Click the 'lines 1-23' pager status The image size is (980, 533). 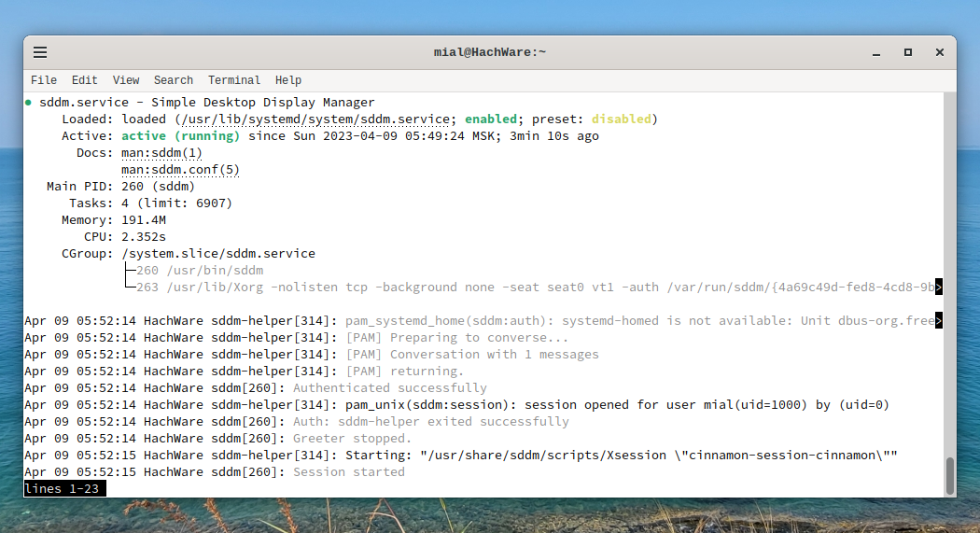pyautogui.click(x=65, y=488)
